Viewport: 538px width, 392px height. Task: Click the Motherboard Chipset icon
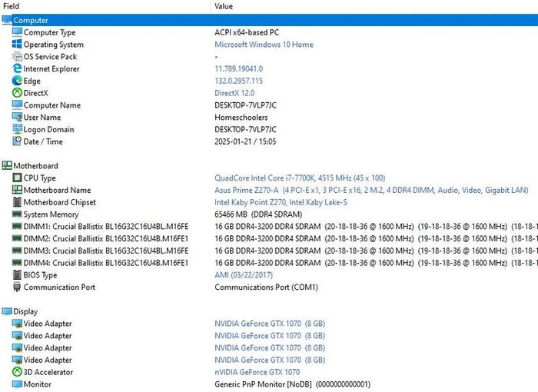17,202
